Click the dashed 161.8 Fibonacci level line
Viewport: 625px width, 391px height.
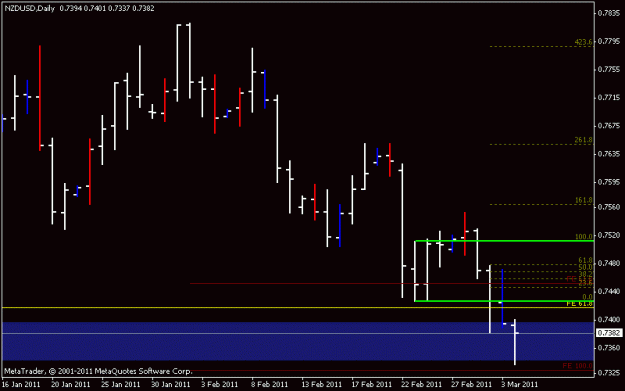point(542,204)
